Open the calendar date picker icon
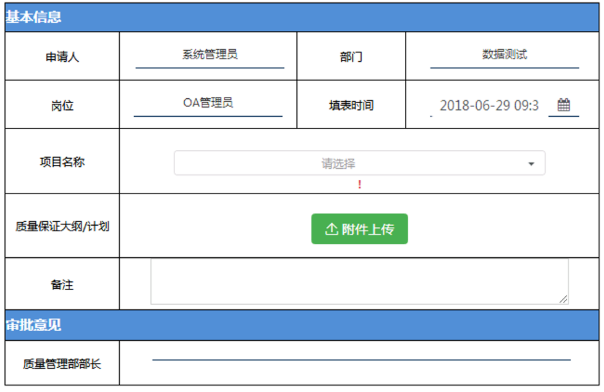 point(564,105)
